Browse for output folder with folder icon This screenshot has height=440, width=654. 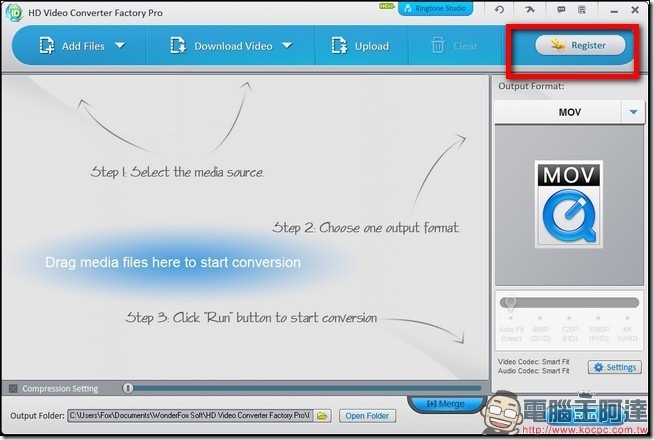coord(322,416)
